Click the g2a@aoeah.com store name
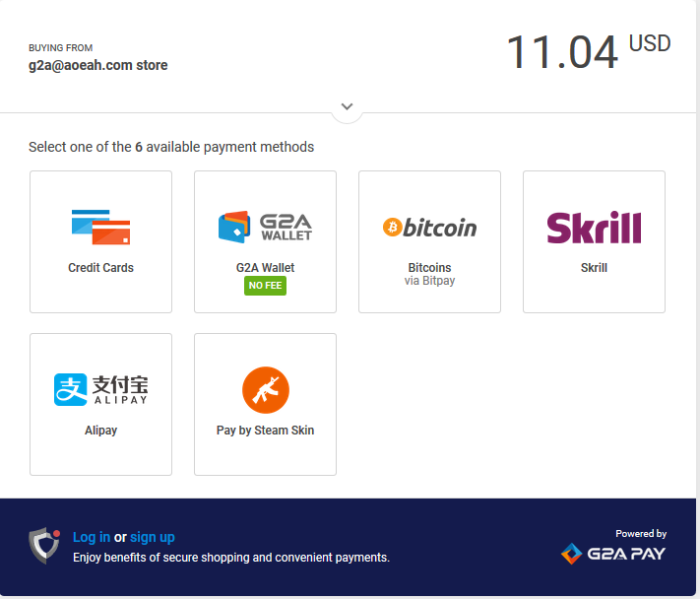The height and width of the screenshot is (599, 700). pyautogui.click(x=98, y=65)
